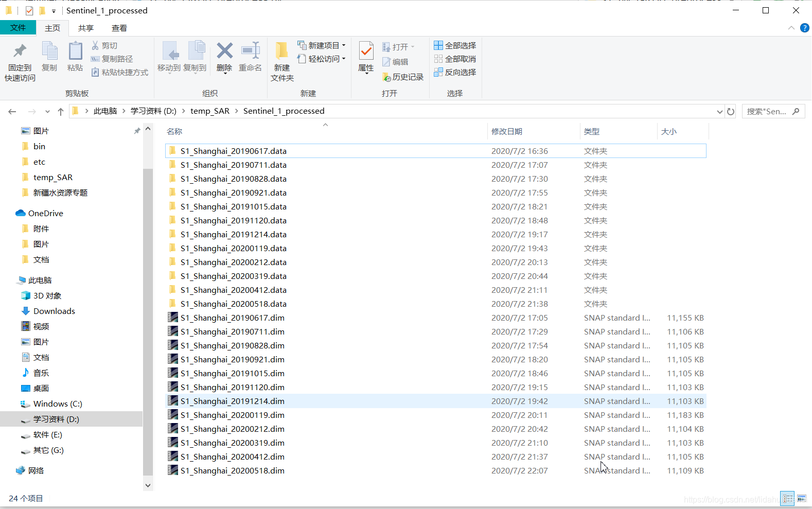Select 学习资料 (D:) drive in navigation pane
812x509 pixels.
tap(72, 419)
